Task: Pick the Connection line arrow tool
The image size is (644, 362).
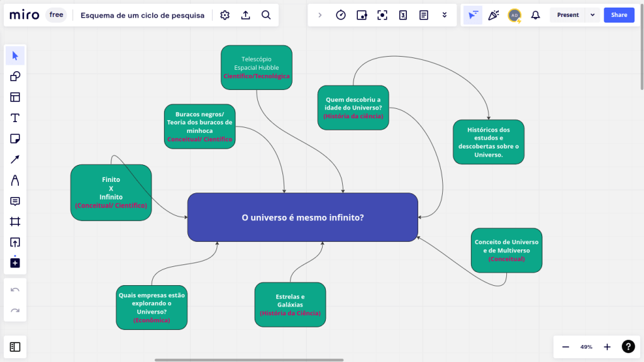Action: pos(15,159)
